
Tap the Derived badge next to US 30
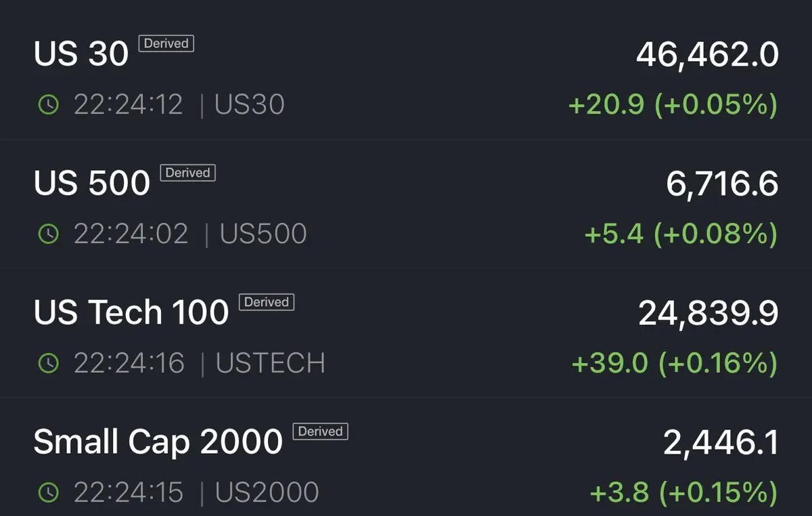tap(166, 43)
